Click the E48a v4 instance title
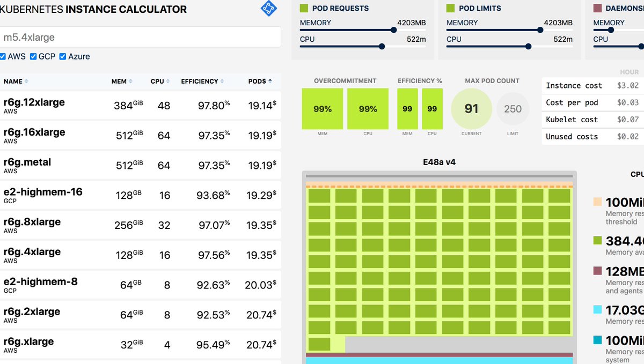 (x=439, y=162)
